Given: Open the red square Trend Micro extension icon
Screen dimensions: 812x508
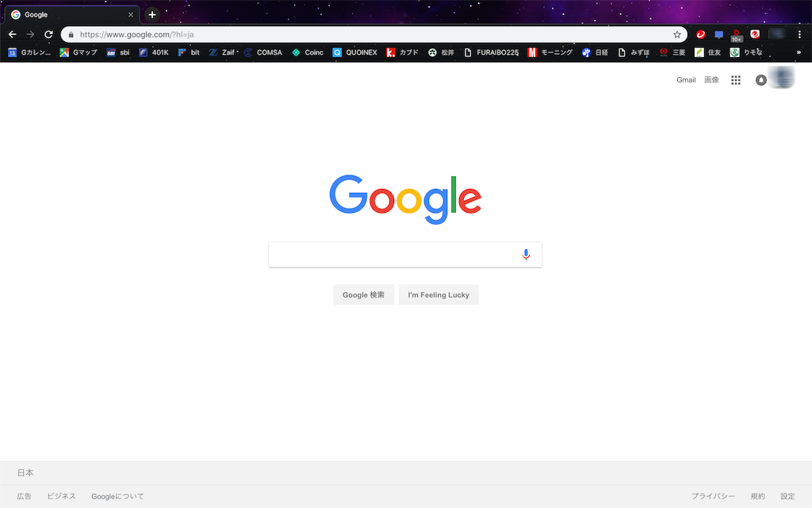Looking at the screenshot, I should click(x=755, y=34).
